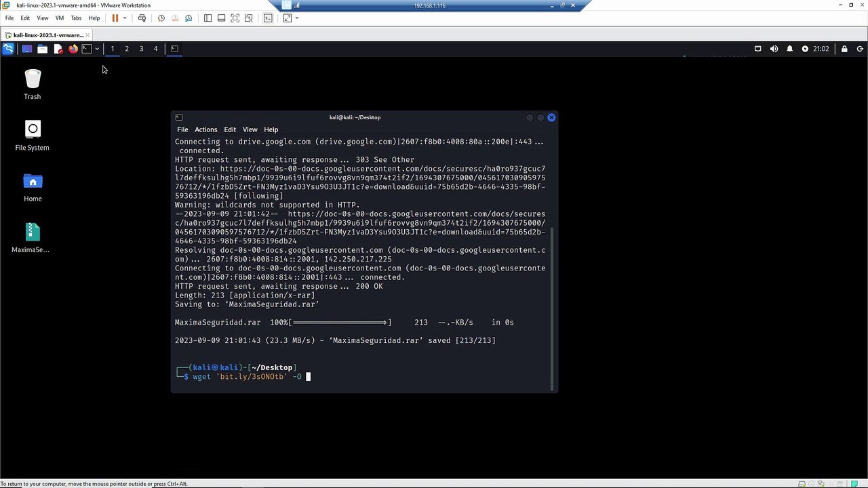Viewport: 868px width, 488px height.
Task: Open notifications bell in Kali panel
Action: coord(789,49)
